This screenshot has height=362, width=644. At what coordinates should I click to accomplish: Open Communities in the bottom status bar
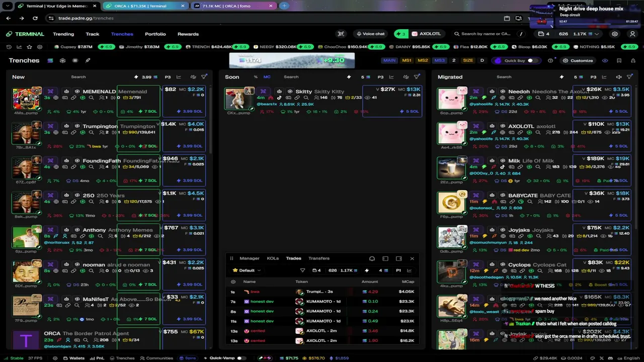point(156,358)
